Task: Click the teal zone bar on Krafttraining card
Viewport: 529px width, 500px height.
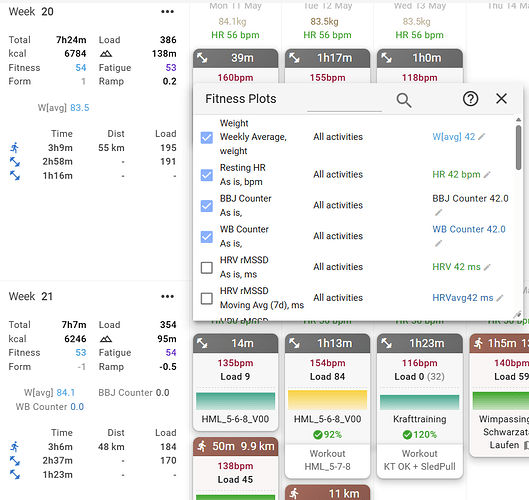Action: 419,402
